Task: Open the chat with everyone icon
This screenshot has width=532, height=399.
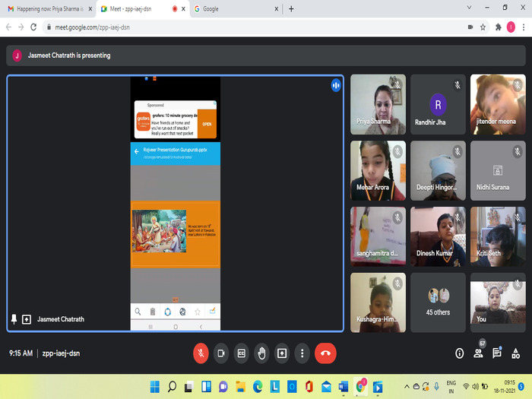Action: click(497, 353)
